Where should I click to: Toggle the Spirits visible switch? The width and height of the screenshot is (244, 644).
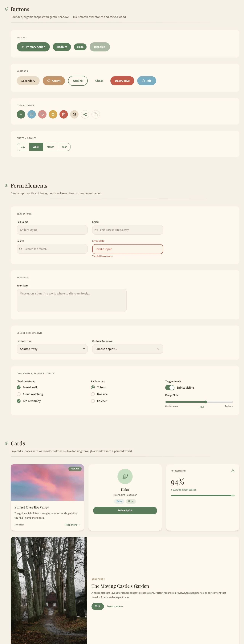tap(170, 387)
